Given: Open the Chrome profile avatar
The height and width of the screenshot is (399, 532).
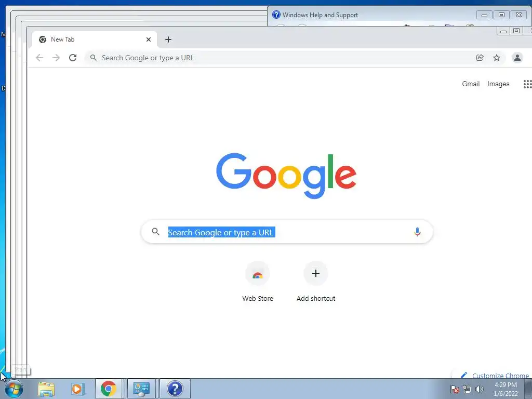Looking at the screenshot, I should point(517,58).
